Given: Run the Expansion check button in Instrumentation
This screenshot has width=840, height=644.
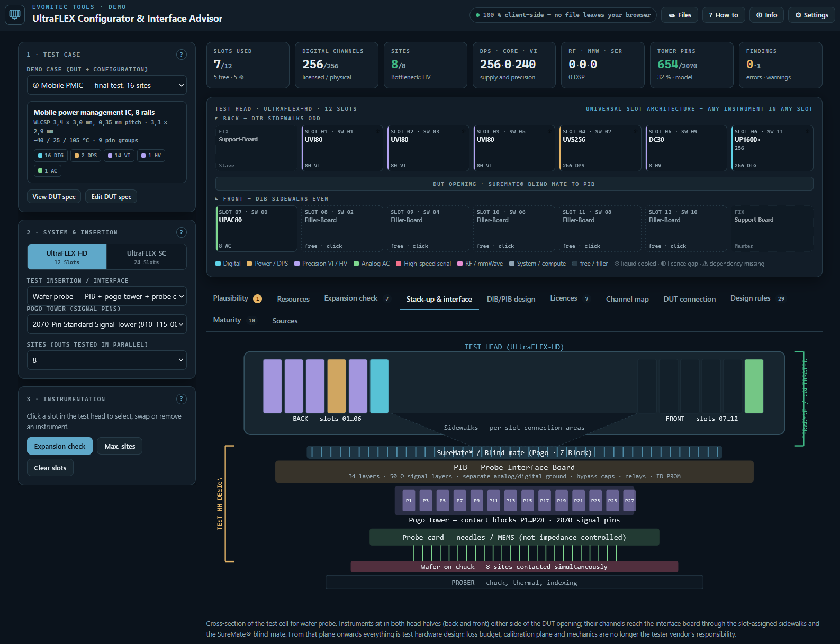Looking at the screenshot, I should 60,446.
